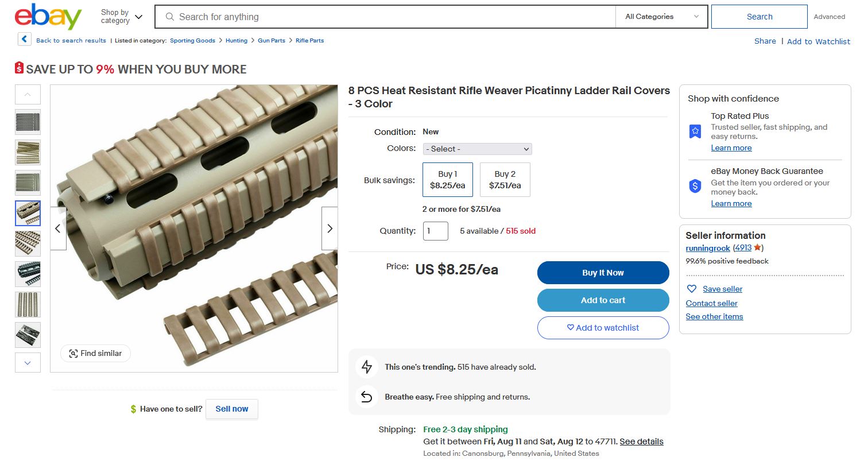Move thumbnail list down with the bottom chevron

tap(28, 362)
